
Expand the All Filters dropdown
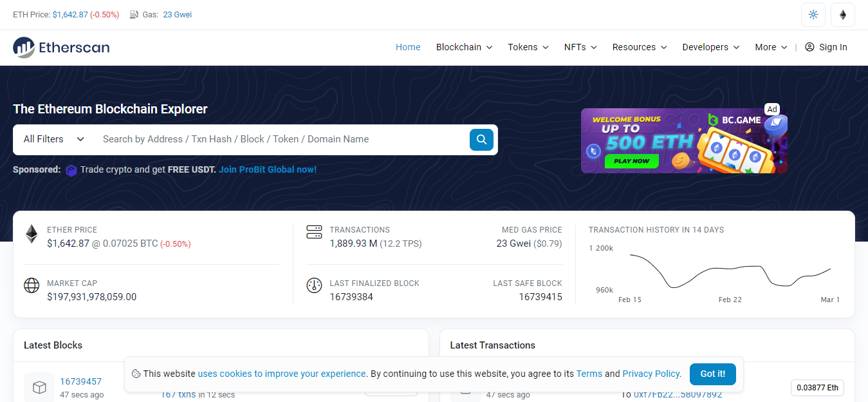[52, 139]
